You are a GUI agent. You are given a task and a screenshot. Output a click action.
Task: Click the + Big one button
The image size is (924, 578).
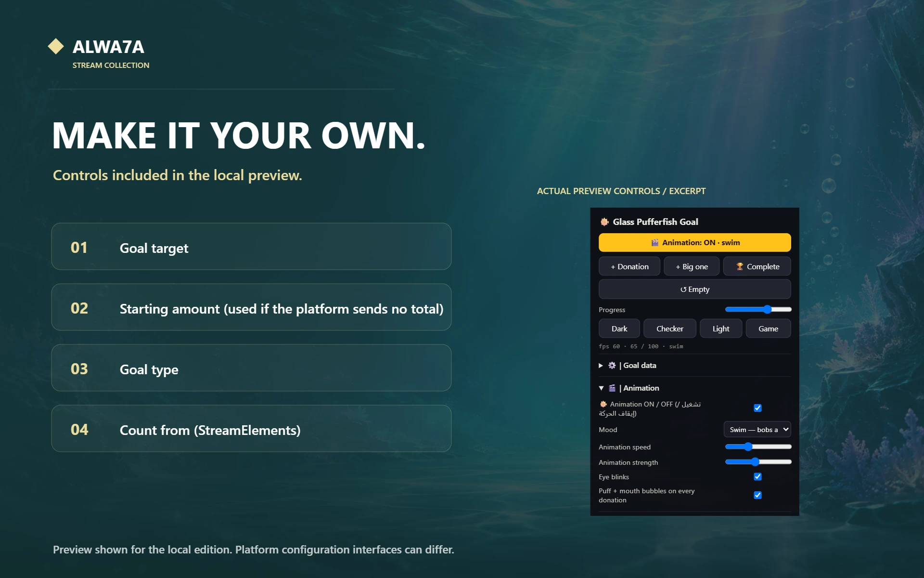(692, 266)
